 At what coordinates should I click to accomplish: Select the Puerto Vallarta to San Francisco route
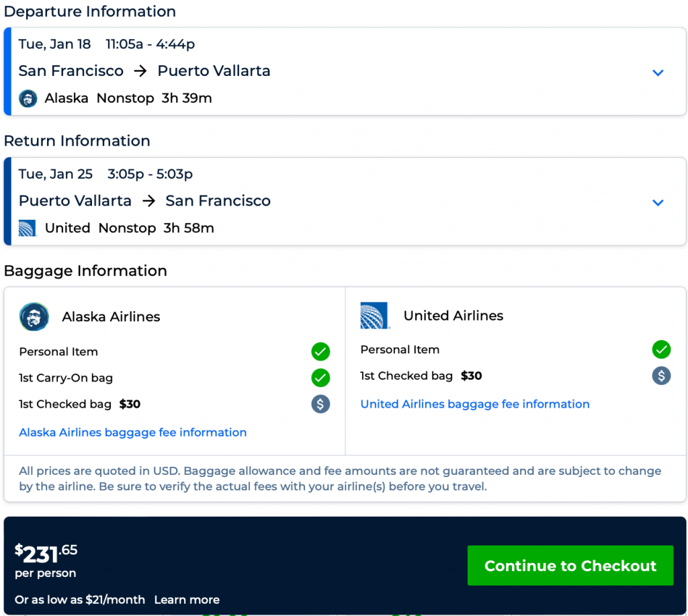144,201
